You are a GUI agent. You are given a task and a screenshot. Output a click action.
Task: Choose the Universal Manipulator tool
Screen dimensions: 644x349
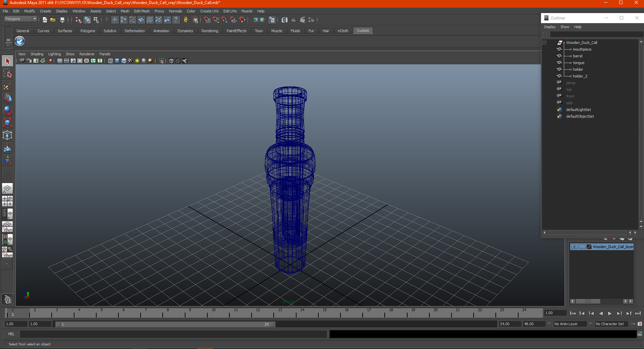[7, 135]
